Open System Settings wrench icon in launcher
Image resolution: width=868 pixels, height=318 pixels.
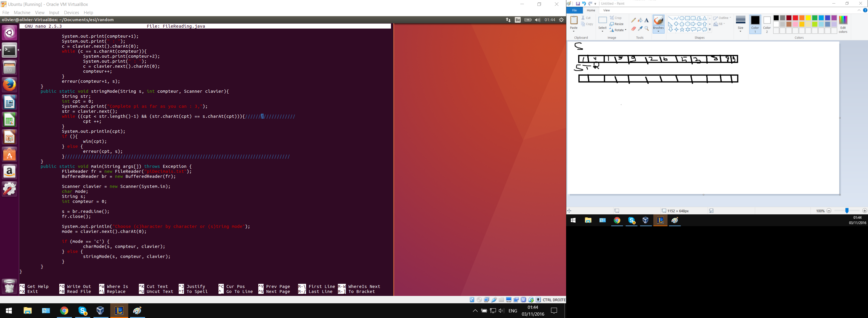point(9,189)
